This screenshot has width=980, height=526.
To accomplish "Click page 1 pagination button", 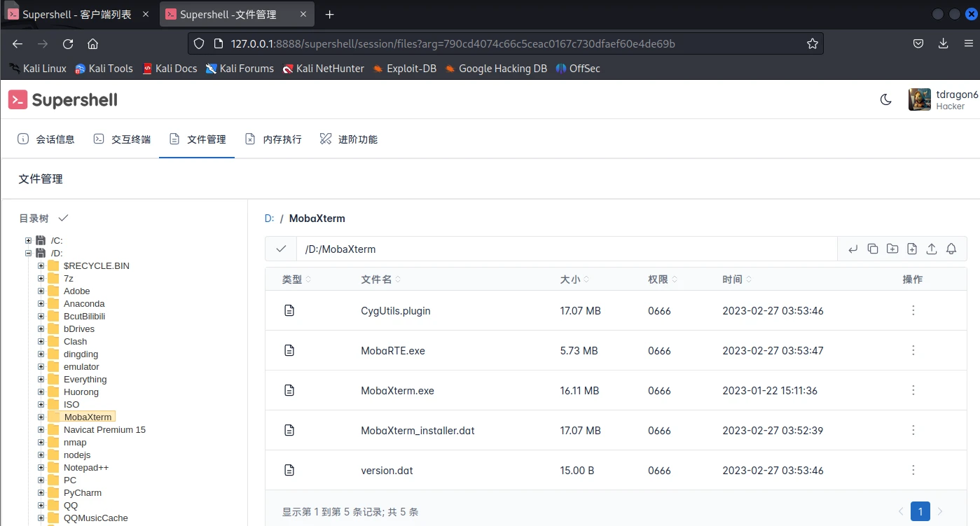I will pyautogui.click(x=920, y=511).
